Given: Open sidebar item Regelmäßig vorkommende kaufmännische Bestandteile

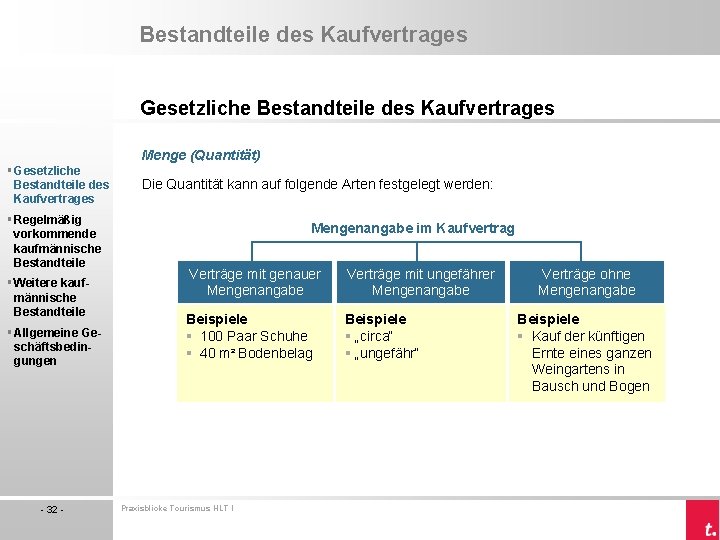Looking at the screenshot, I should pyautogui.click(x=57, y=241).
